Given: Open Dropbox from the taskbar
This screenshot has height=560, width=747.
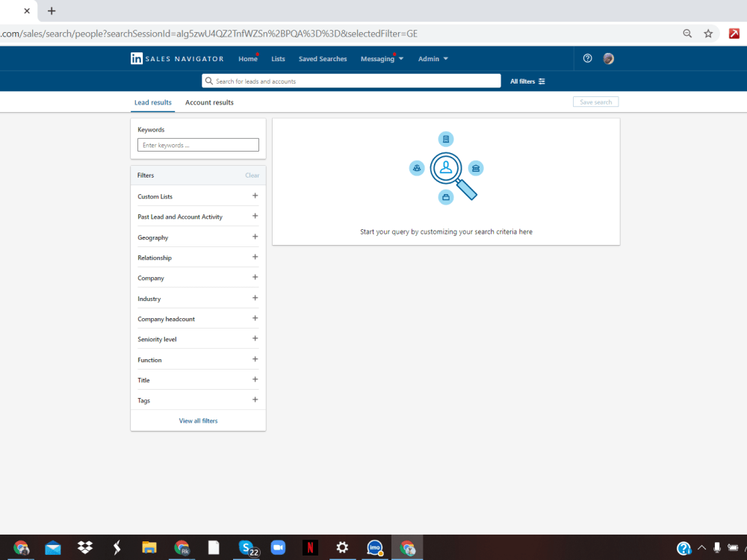Looking at the screenshot, I should (85, 547).
